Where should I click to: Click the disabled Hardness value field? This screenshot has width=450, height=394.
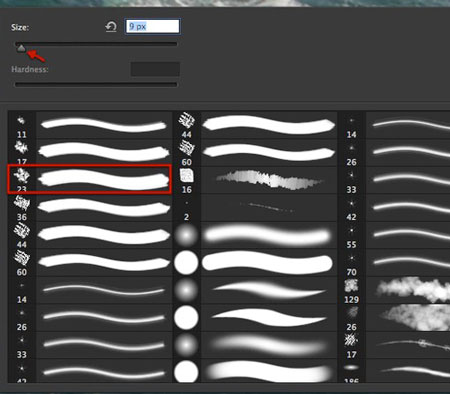coord(155,69)
